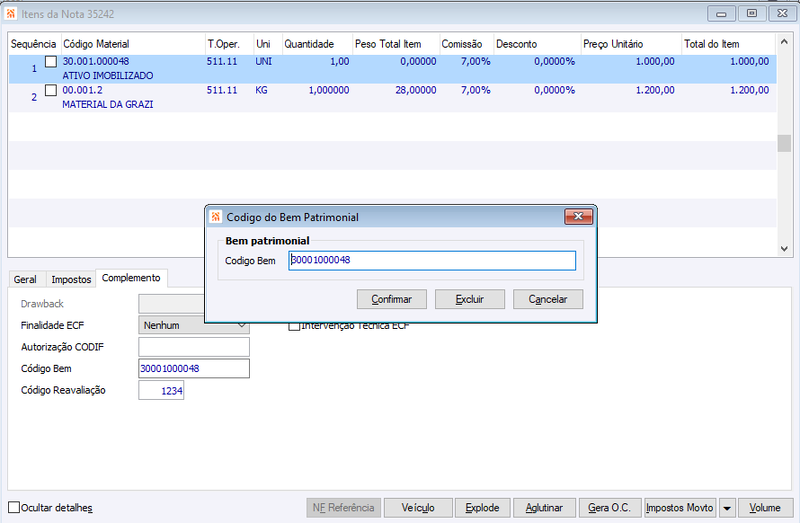Click the Código Bem field in Complemento tab
The image size is (800, 523).
(194, 368)
